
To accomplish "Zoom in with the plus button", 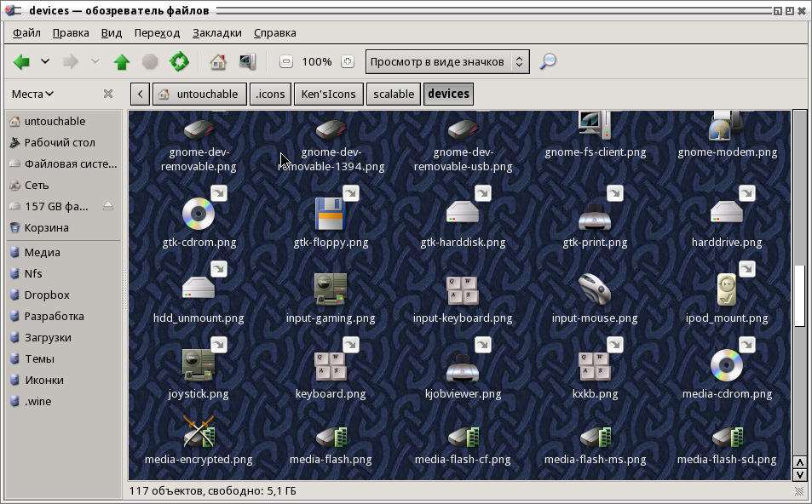I will click(x=348, y=62).
